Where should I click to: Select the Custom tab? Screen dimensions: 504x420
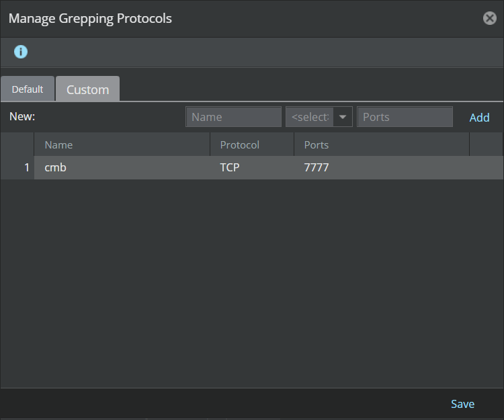[88, 89]
